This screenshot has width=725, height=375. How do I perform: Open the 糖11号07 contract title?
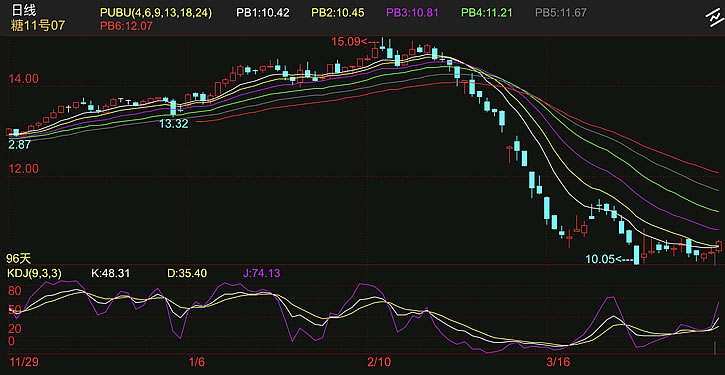[38, 25]
